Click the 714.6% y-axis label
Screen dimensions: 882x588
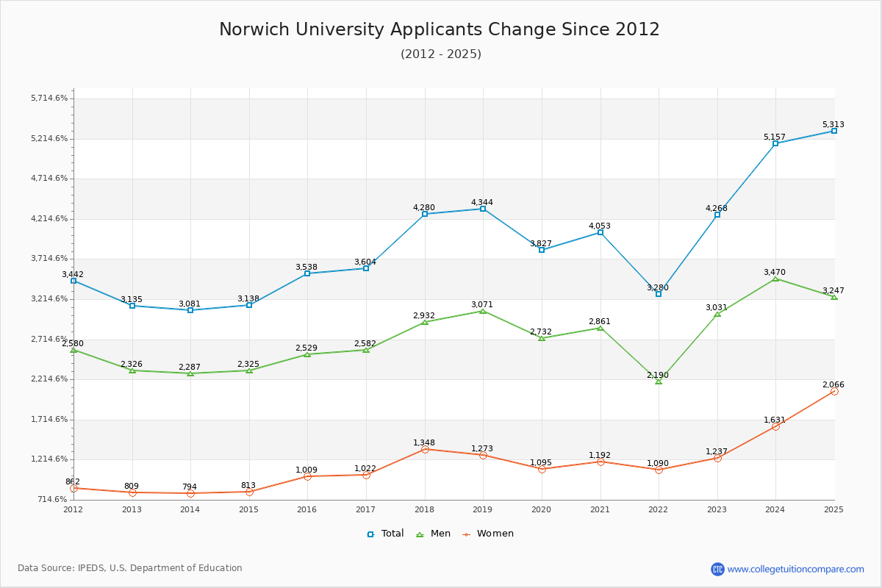pyautogui.click(x=52, y=500)
